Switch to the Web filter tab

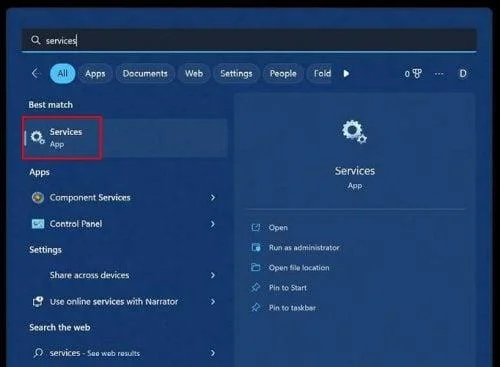click(194, 73)
